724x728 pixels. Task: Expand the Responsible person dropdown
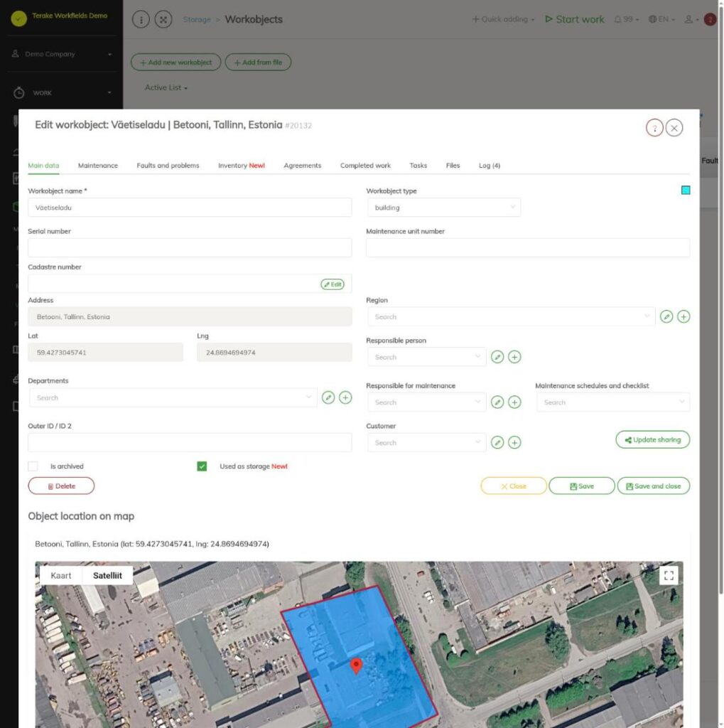pos(426,357)
